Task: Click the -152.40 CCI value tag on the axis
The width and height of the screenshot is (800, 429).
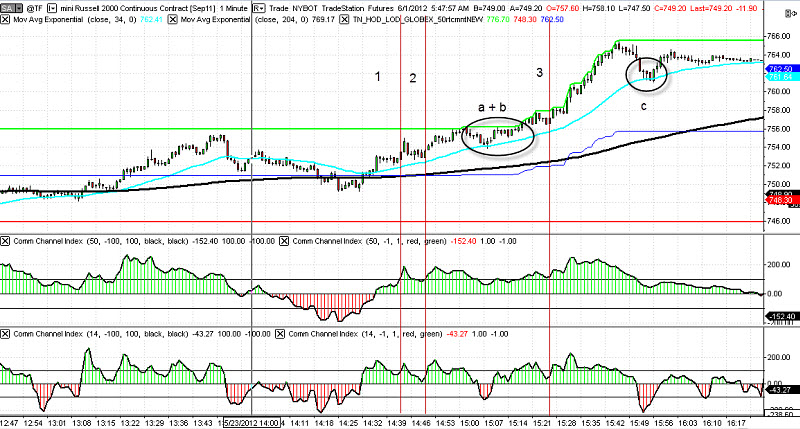Action: coord(781,317)
